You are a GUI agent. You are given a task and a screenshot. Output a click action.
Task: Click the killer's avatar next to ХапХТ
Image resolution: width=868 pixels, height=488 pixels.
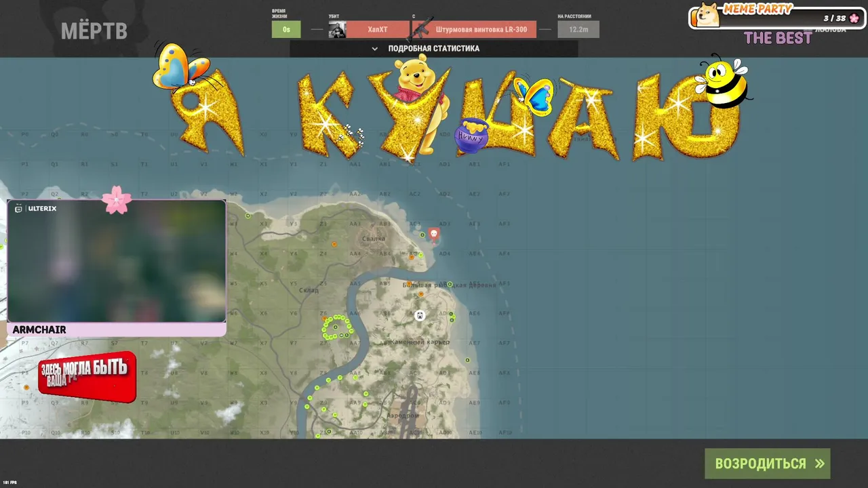[x=337, y=29]
